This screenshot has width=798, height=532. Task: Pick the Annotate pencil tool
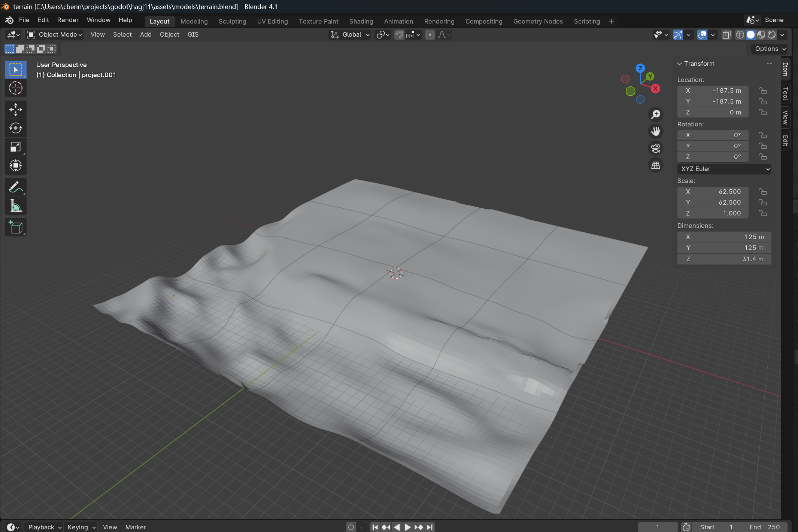coord(15,187)
